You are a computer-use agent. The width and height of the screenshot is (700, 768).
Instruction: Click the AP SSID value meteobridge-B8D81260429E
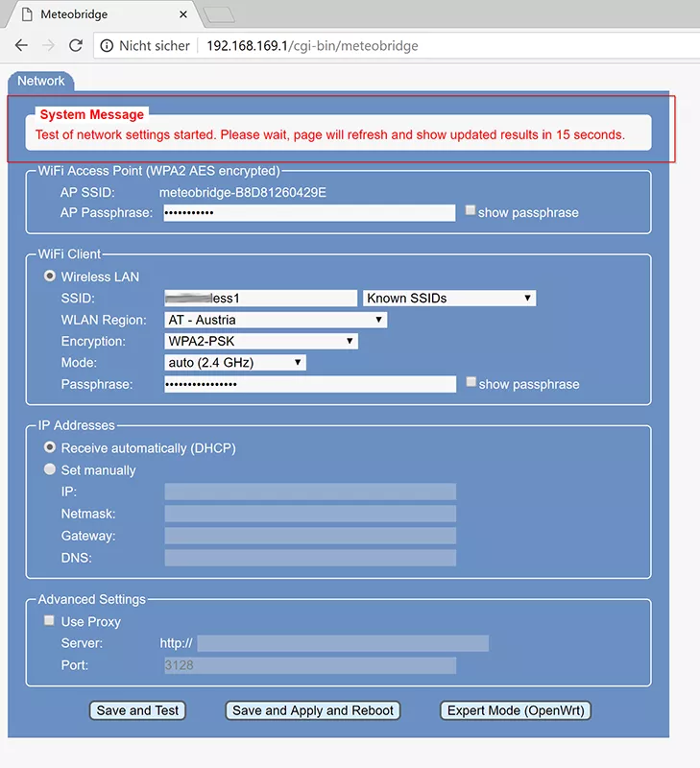[243, 193]
